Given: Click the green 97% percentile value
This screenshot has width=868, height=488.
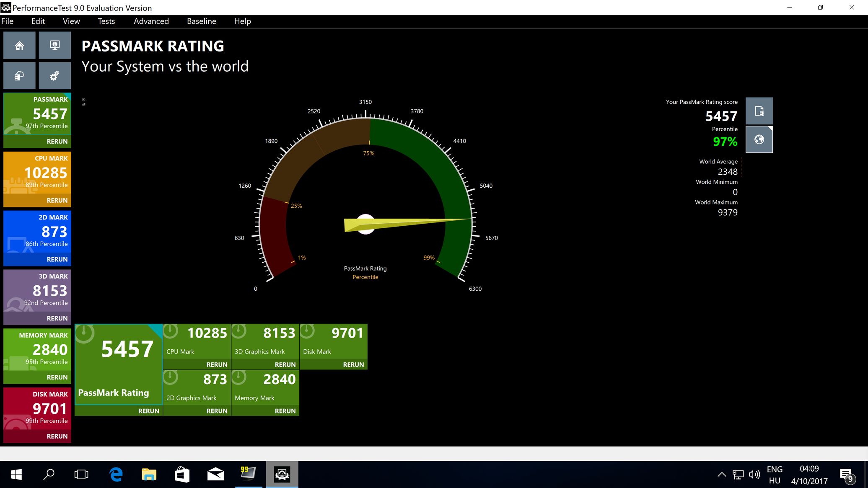Looking at the screenshot, I should click(725, 142).
